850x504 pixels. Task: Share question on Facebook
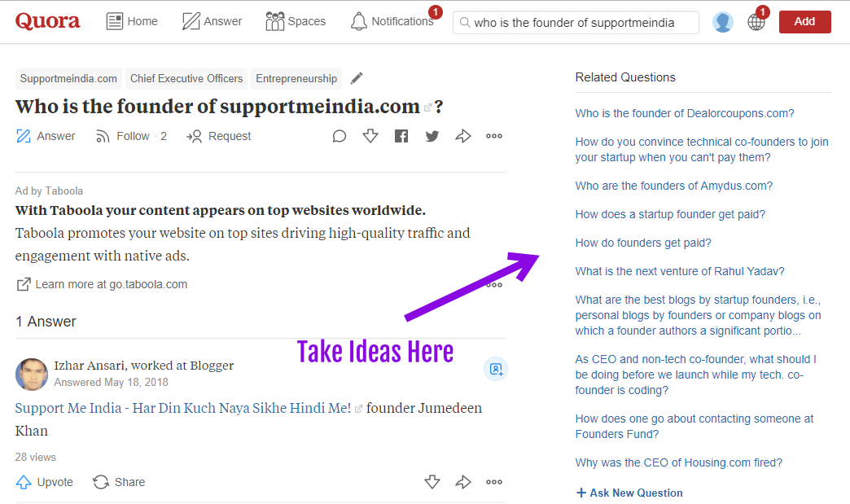(401, 136)
